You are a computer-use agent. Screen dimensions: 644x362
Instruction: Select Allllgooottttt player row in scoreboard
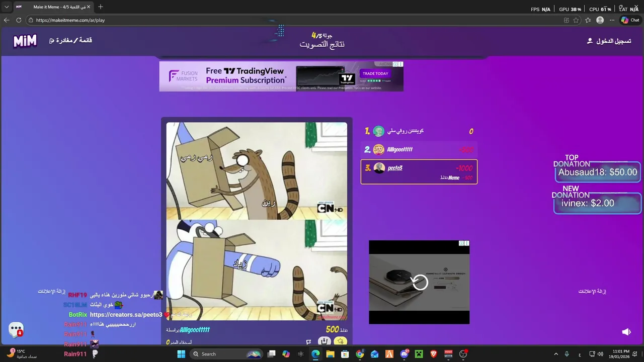pos(419,149)
